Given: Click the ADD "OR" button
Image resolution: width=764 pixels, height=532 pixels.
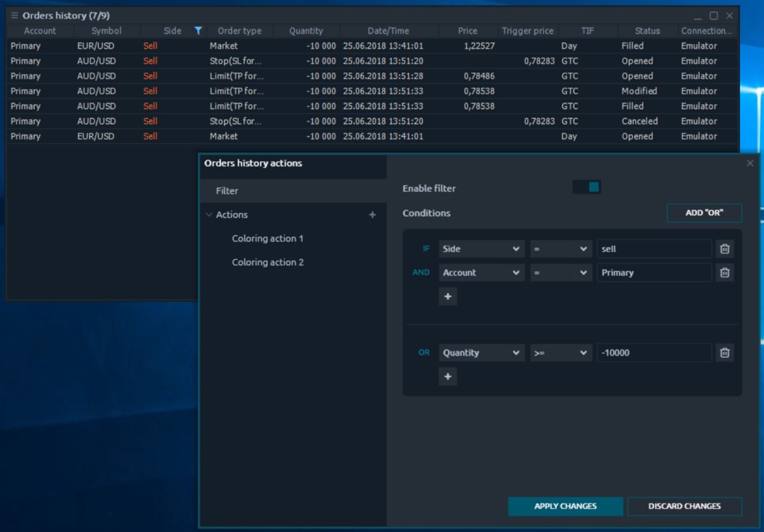Looking at the screenshot, I should coord(704,213).
